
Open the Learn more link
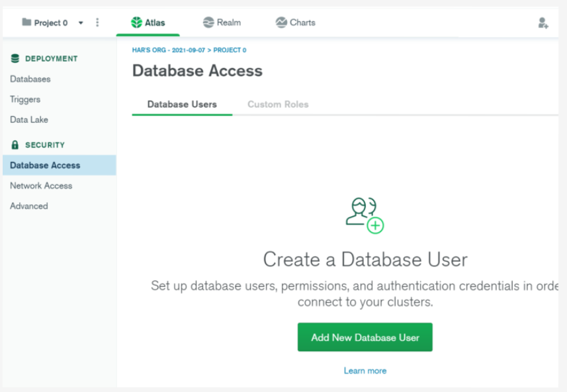click(x=365, y=371)
